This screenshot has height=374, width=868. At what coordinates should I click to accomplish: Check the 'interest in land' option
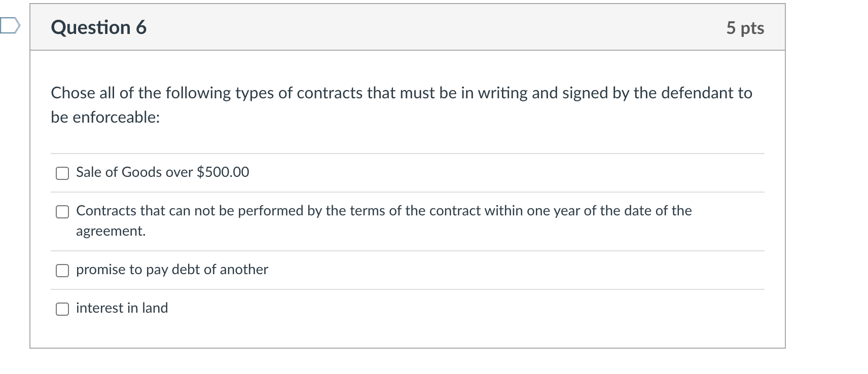pos(62,308)
